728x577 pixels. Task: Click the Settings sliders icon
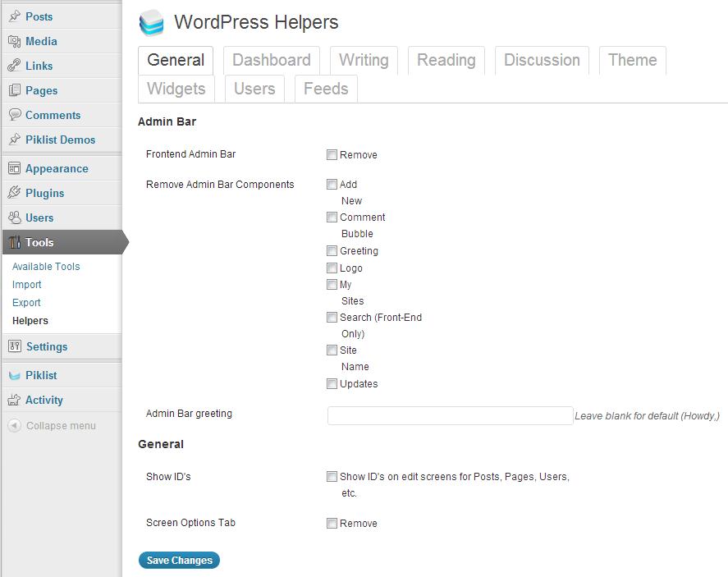(15, 346)
